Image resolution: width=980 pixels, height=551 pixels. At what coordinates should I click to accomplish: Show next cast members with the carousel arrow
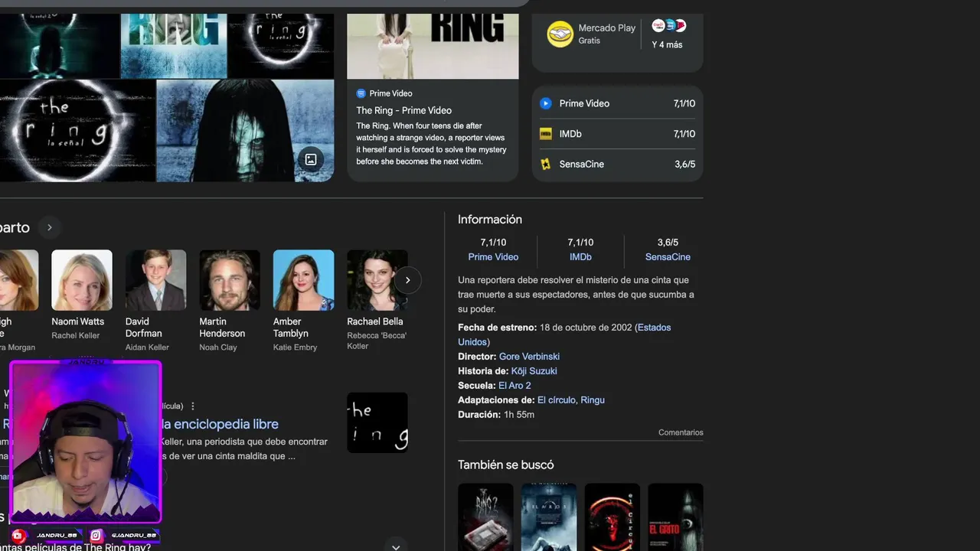point(407,280)
